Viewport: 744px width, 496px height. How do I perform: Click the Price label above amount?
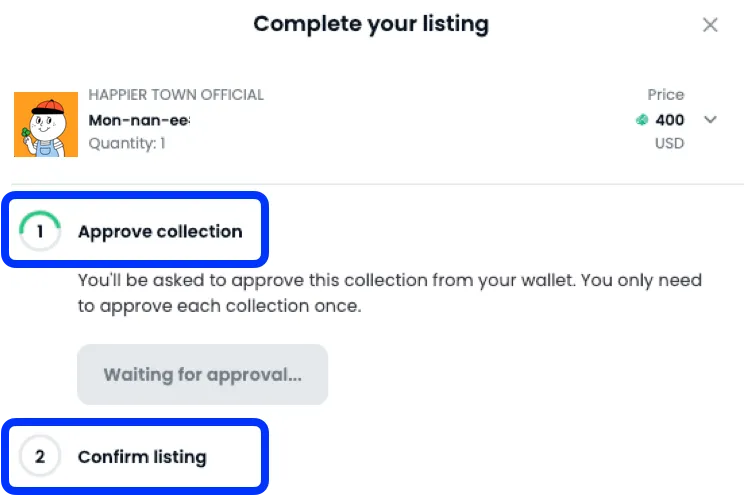pyautogui.click(x=666, y=95)
